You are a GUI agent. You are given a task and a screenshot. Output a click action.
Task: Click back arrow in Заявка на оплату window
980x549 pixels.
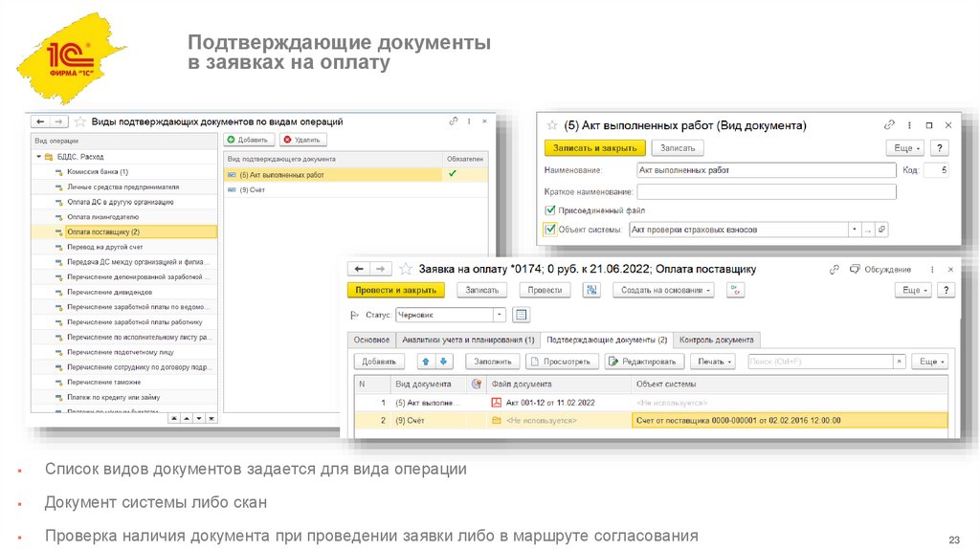(359, 269)
